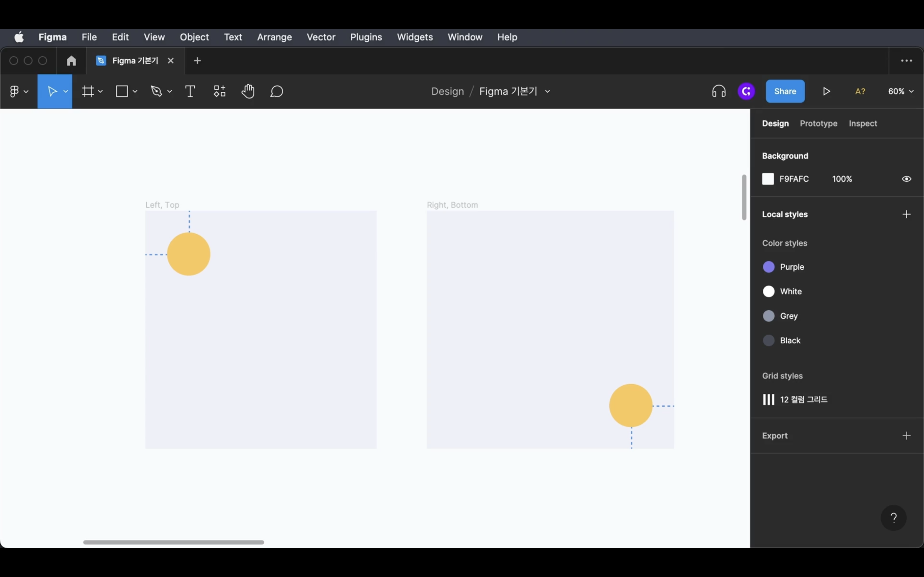Select the Frame tool

(x=88, y=92)
